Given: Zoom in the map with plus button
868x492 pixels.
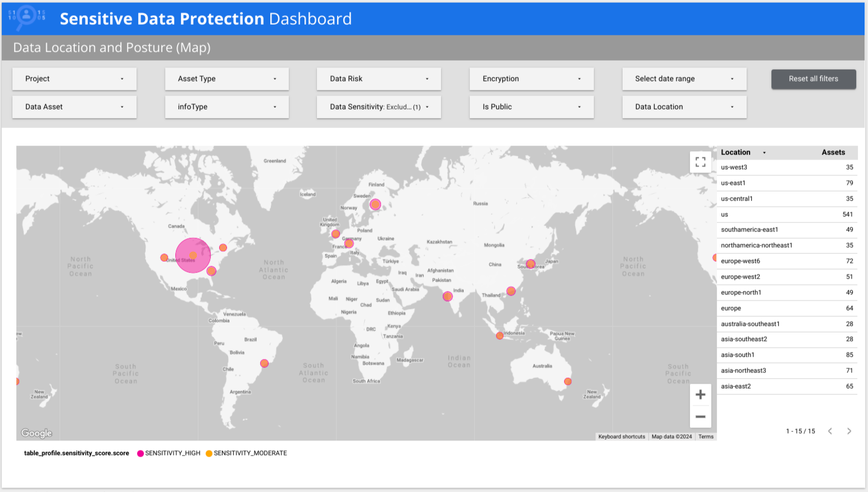Looking at the screenshot, I should point(700,395).
